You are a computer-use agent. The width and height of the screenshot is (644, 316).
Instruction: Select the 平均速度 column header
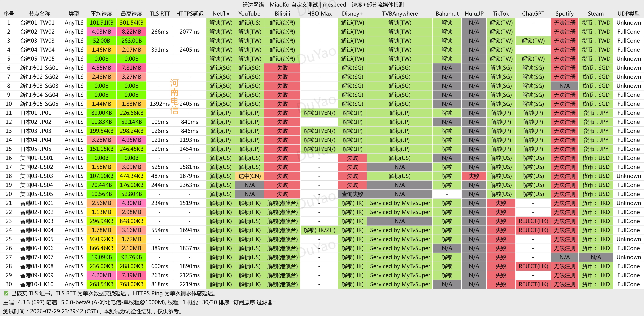(102, 14)
